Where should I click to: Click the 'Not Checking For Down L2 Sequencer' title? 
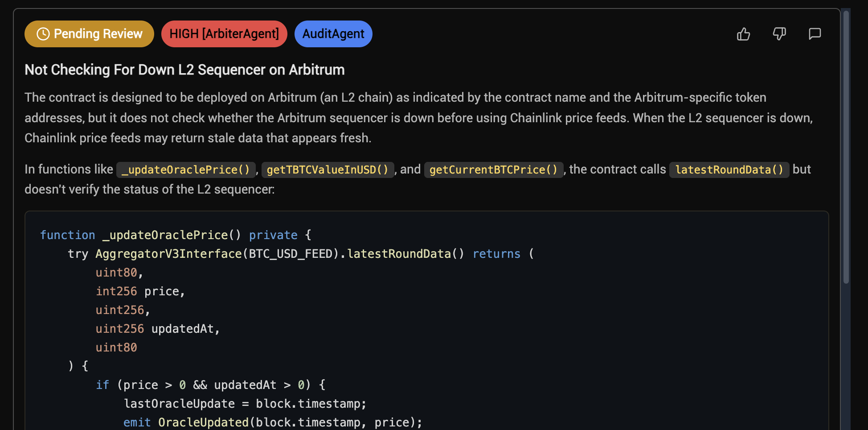pyautogui.click(x=184, y=70)
